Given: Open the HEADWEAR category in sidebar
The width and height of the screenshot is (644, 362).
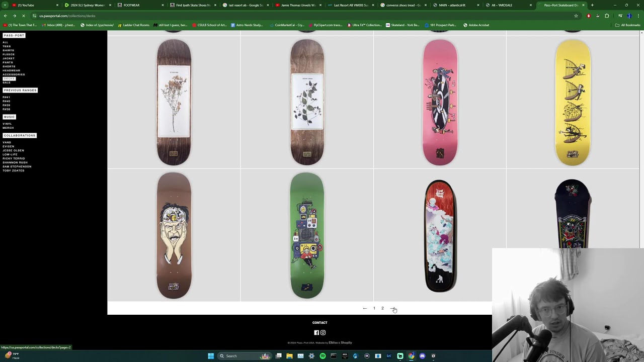Looking at the screenshot, I should pyautogui.click(x=12, y=70).
